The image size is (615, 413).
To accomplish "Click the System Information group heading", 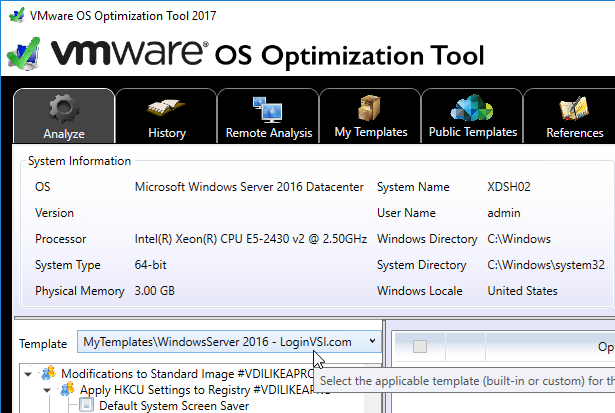I will point(79,161).
